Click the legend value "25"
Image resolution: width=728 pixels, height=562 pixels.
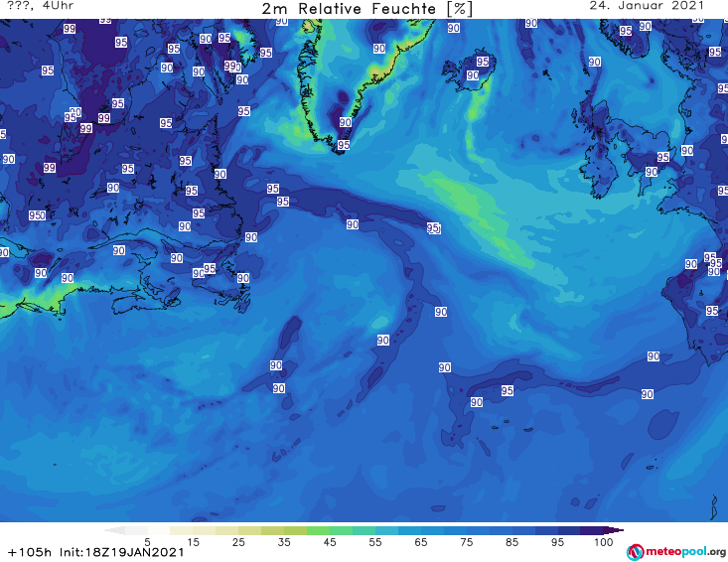pos(238,542)
